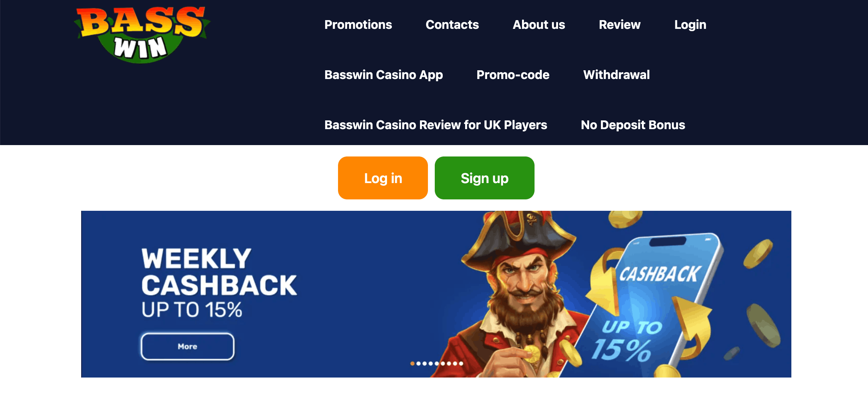This screenshot has width=868, height=395.
Task: Open Basswin Casino Review for UK Players
Action: coord(436,125)
